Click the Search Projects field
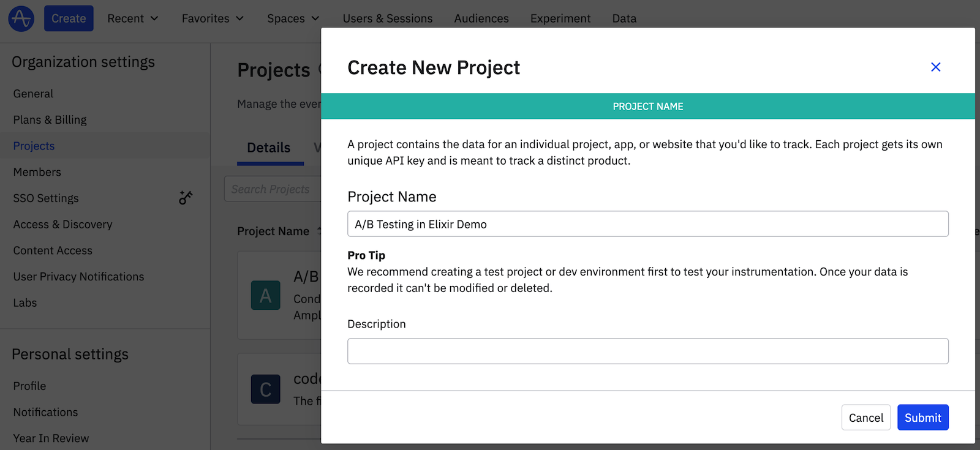The image size is (980, 450). (x=273, y=189)
